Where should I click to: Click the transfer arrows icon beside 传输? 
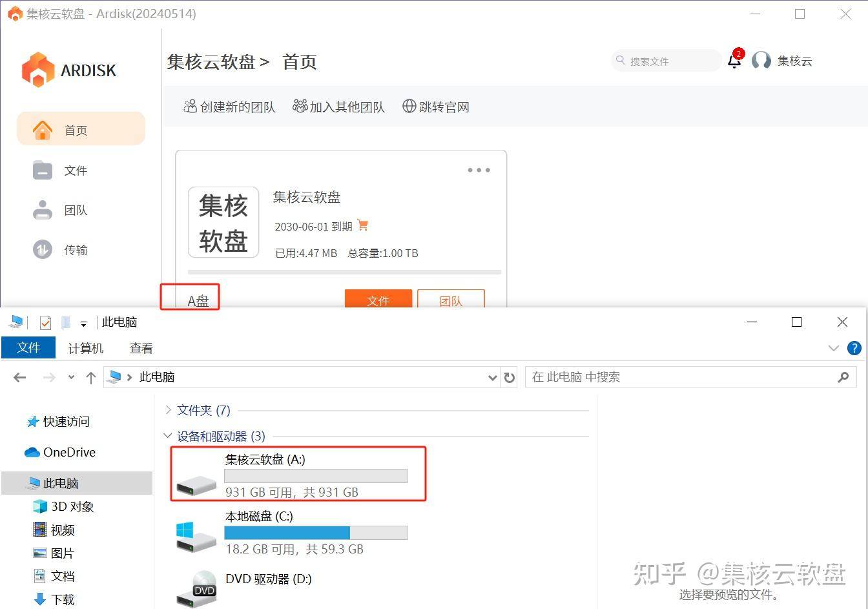[x=43, y=249]
